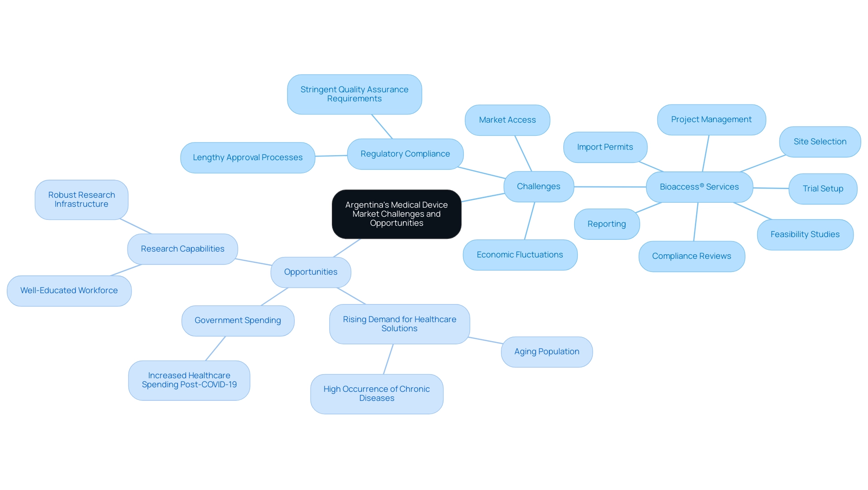Expand the Aging Population branch

(x=546, y=351)
